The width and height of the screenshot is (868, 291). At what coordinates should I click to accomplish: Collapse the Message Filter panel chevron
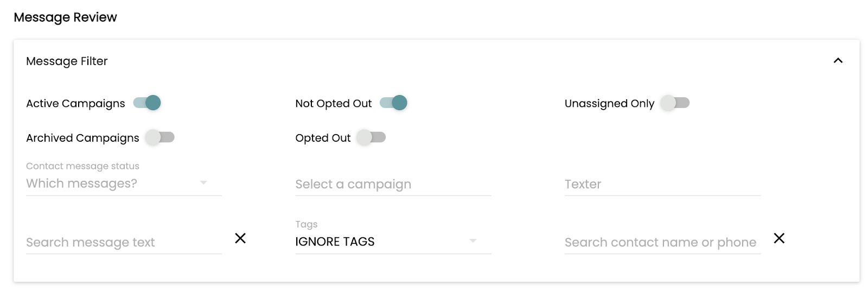pyautogui.click(x=838, y=61)
